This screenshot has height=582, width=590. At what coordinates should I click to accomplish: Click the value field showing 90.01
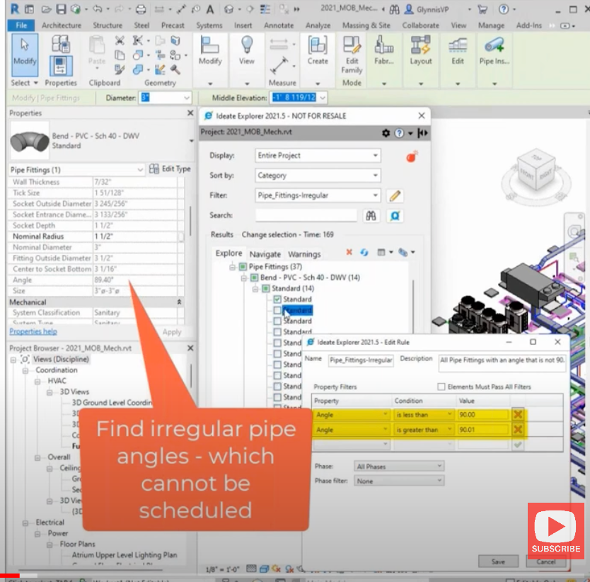(x=483, y=429)
